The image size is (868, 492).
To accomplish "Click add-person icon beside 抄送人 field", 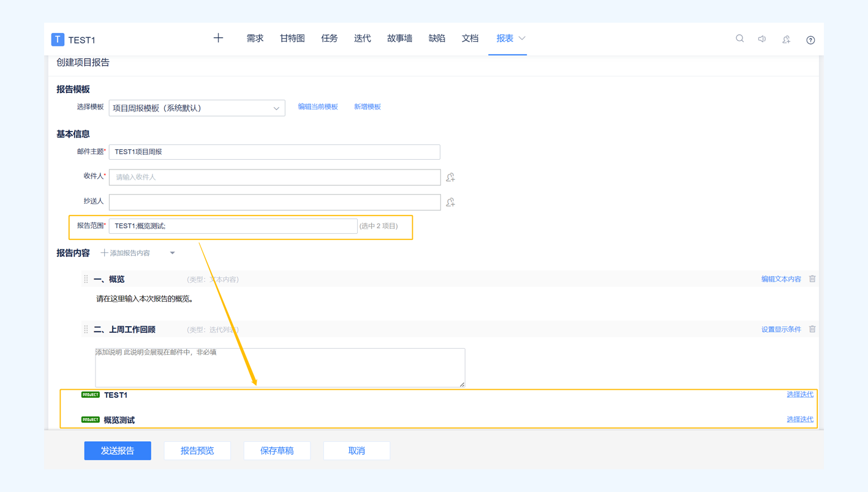I will [450, 203].
